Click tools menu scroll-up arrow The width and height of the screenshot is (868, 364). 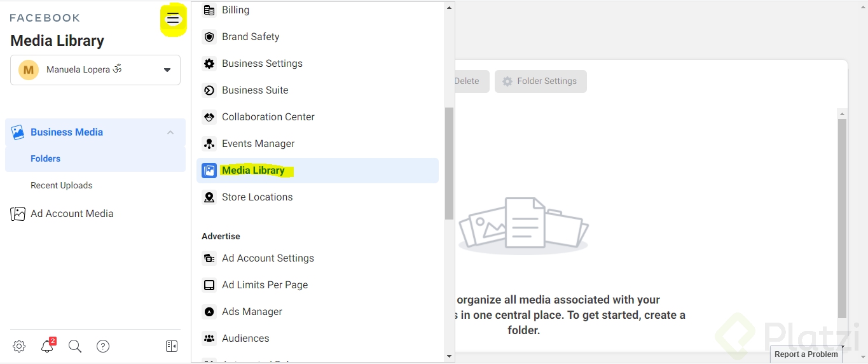[449, 8]
